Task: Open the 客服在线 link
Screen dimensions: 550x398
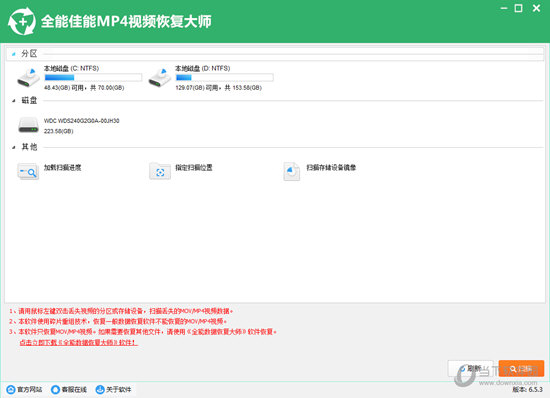Action: click(x=74, y=389)
